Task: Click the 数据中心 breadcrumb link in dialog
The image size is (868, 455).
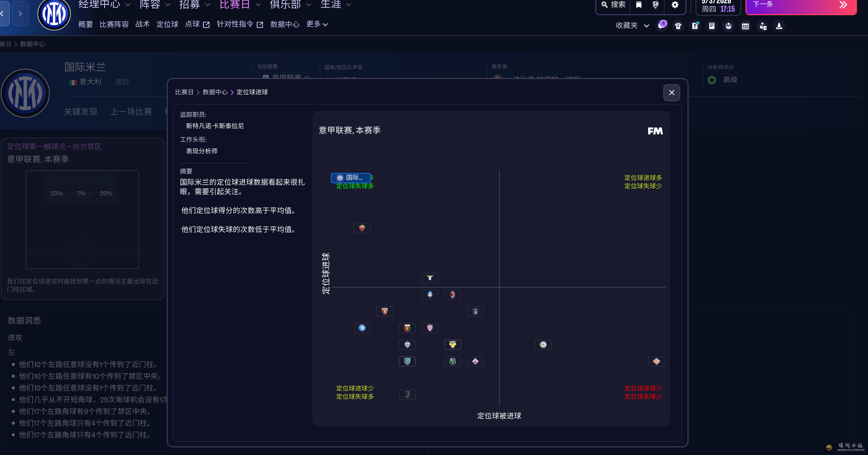Action: coord(215,92)
